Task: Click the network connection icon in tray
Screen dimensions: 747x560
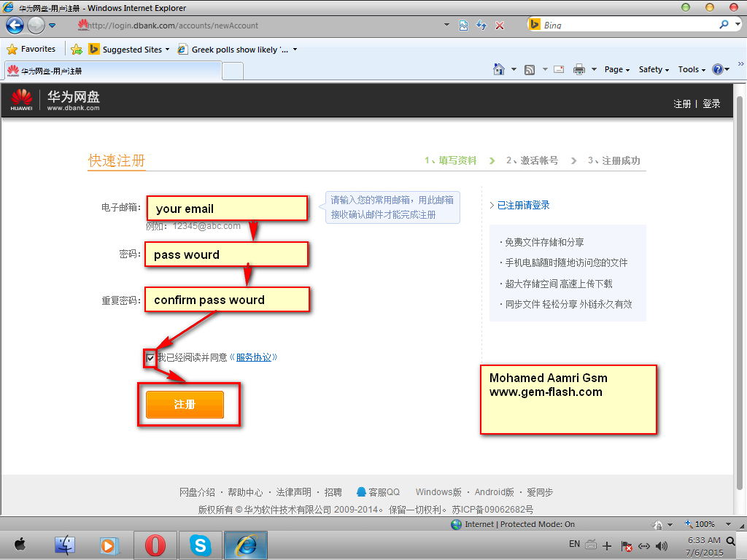Action: pyautogui.click(x=643, y=546)
